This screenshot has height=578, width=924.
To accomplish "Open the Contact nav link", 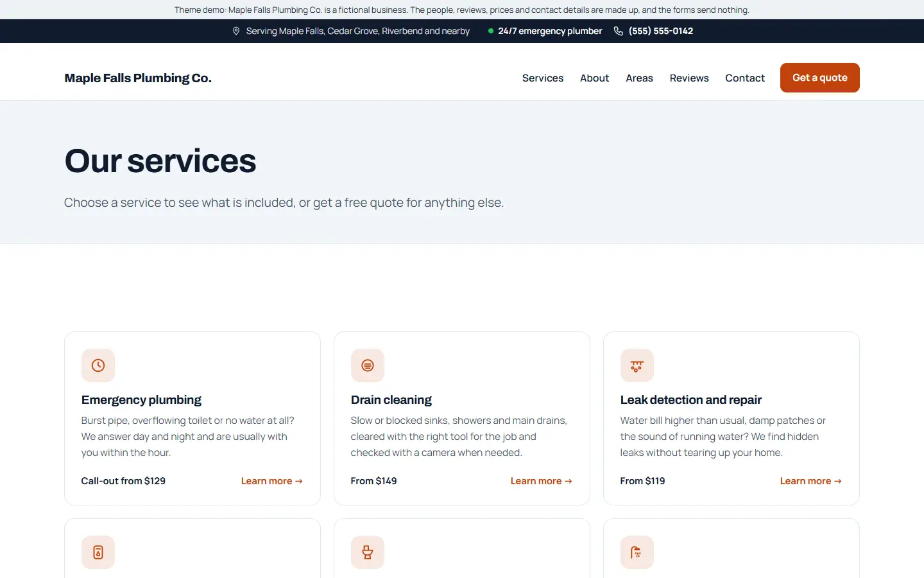I will click(x=745, y=78).
